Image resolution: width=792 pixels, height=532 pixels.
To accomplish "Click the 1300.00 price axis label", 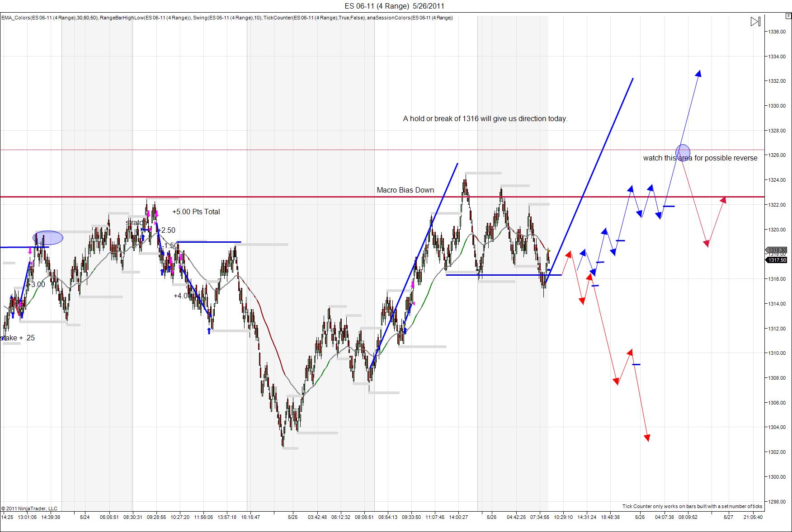I will 776,477.
